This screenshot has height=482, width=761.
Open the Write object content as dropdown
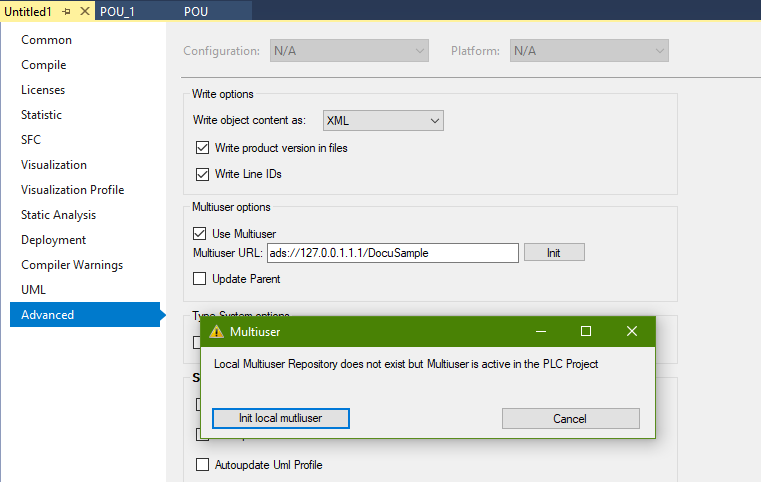pyautogui.click(x=383, y=120)
